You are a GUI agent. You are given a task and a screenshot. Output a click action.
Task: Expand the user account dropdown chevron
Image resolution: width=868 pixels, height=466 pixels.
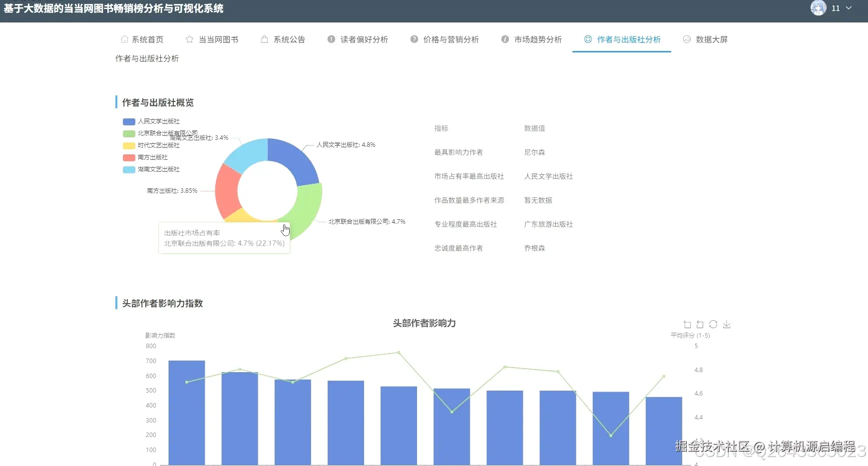(x=849, y=8)
